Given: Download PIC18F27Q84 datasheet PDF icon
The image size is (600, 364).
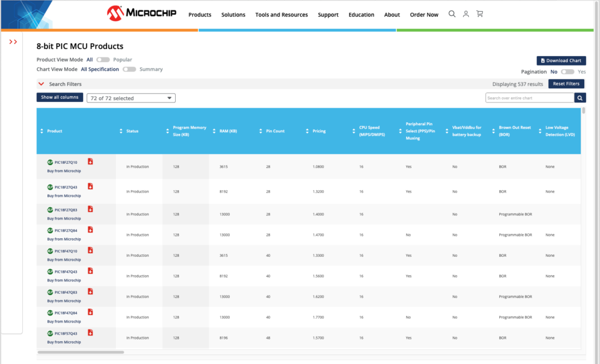Looking at the screenshot, I should (90, 230).
